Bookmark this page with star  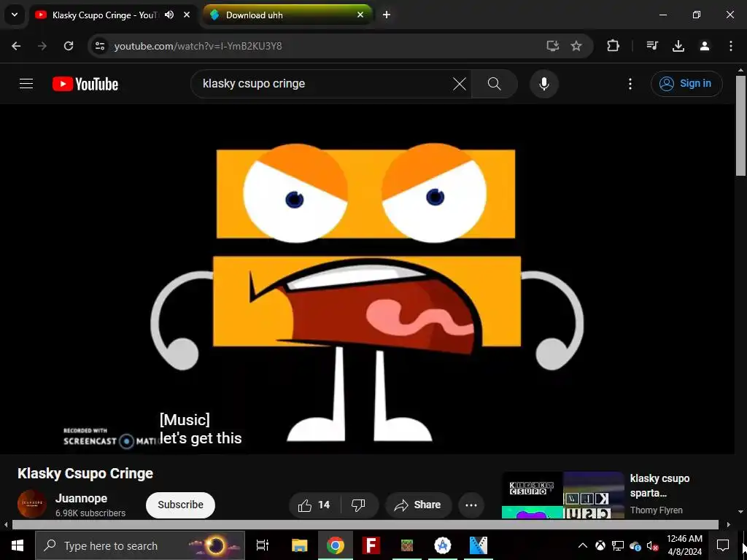click(576, 46)
